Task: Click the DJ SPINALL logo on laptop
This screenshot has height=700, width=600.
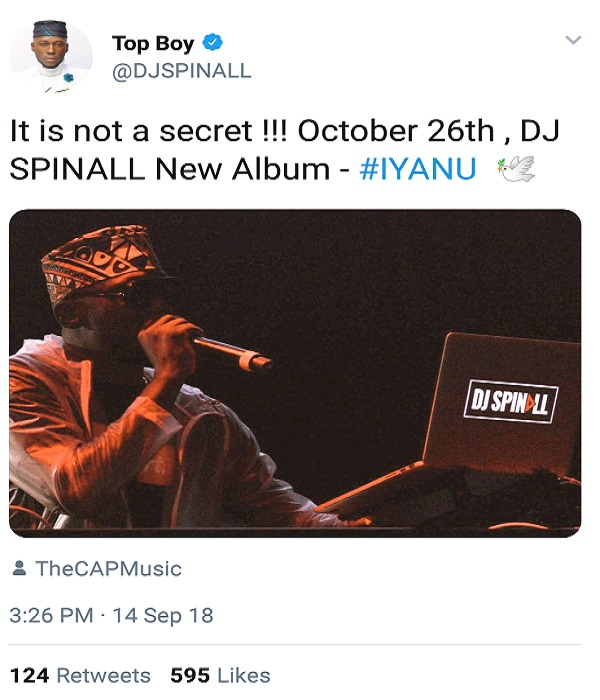Action: point(511,402)
